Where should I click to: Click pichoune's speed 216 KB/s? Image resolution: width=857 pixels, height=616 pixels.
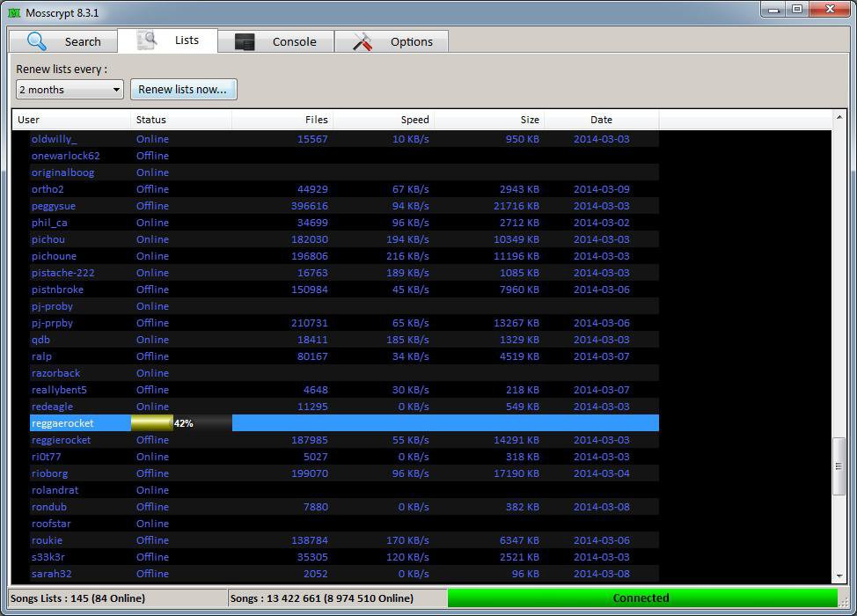pyautogui.click(x=407, y=256)
